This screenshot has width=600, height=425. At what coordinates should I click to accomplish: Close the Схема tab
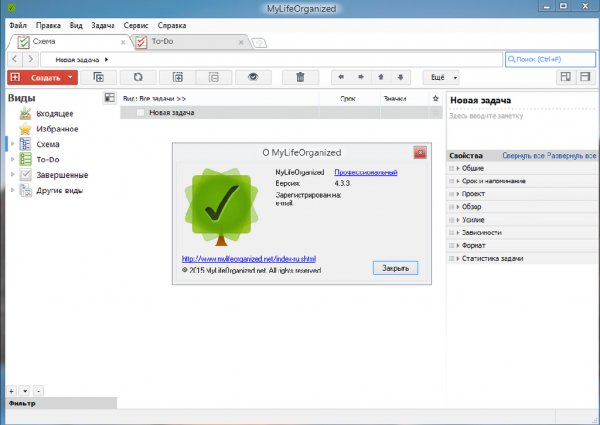(x=123, y=42)
